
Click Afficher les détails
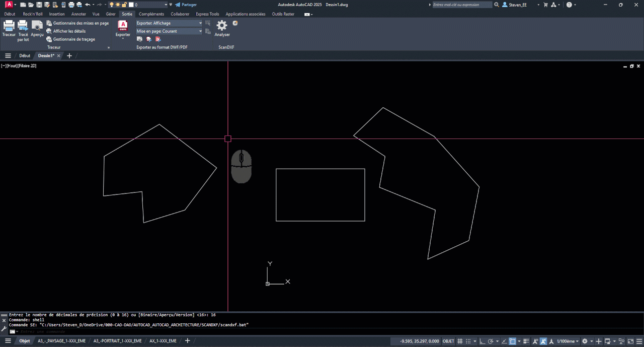coord(66,31)
